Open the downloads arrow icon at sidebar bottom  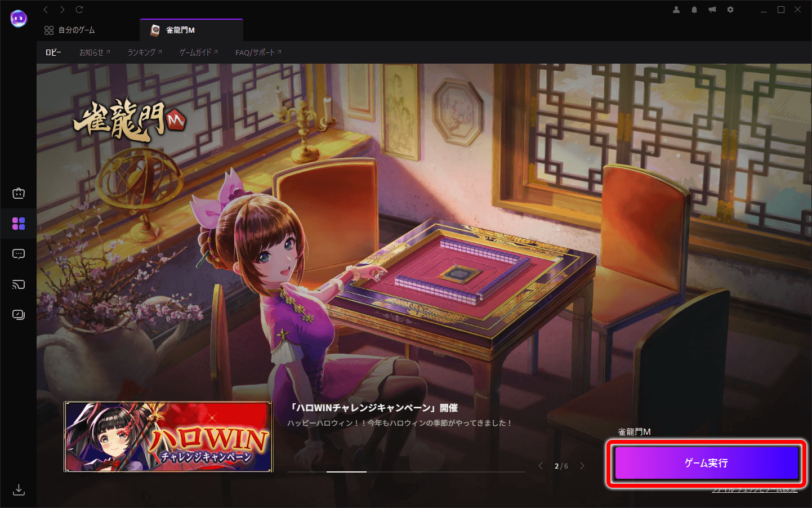pyautogui.click(x=19, y=489)
